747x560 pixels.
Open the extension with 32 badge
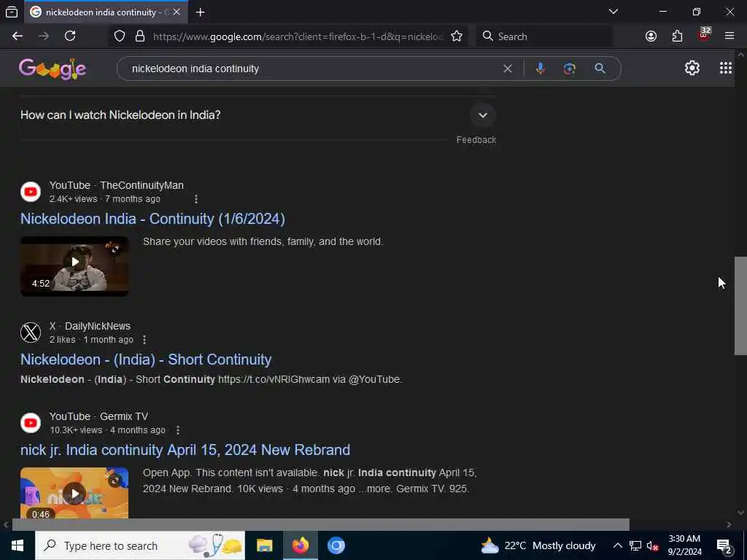[704, 35]
